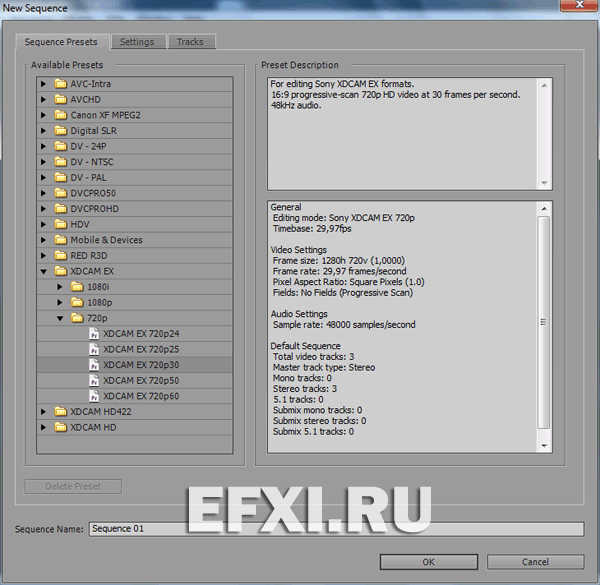
Task: Expand the RED R3D preset group
Action: 43,256
